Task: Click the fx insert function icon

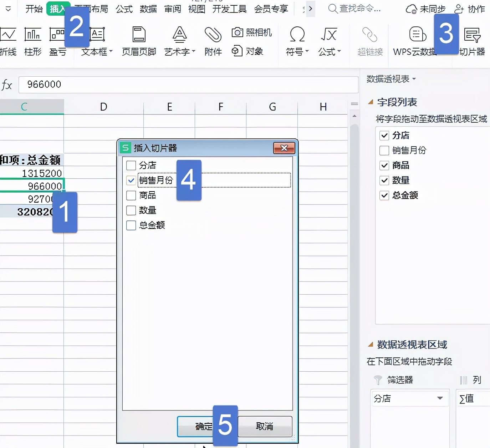Action: pyautogui.click(x=7, y=85)
